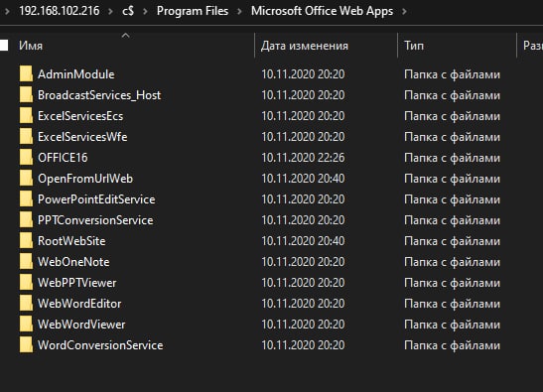Screen dimensions: 543x392
Task: Open the chevron after Program Files
Action: coord(239,11)
